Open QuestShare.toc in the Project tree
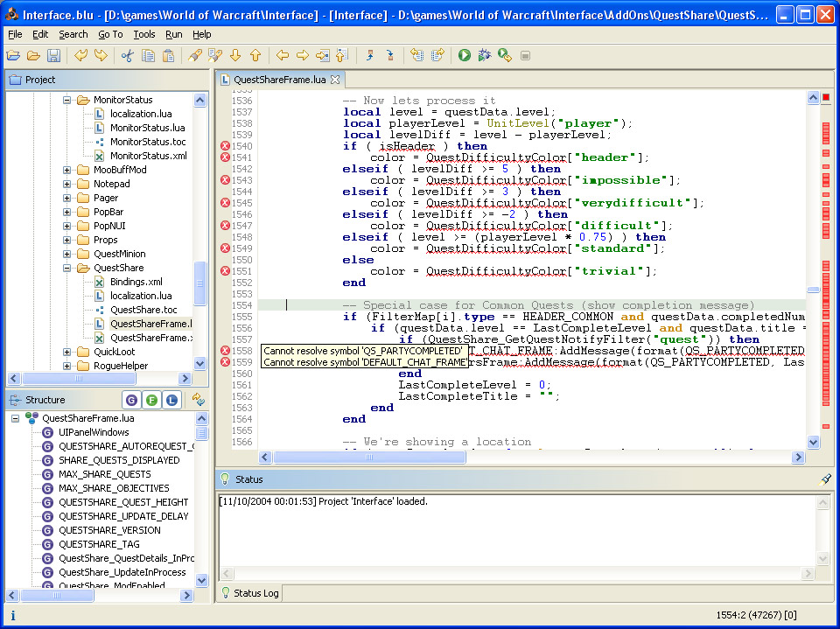 pos(143,310)
